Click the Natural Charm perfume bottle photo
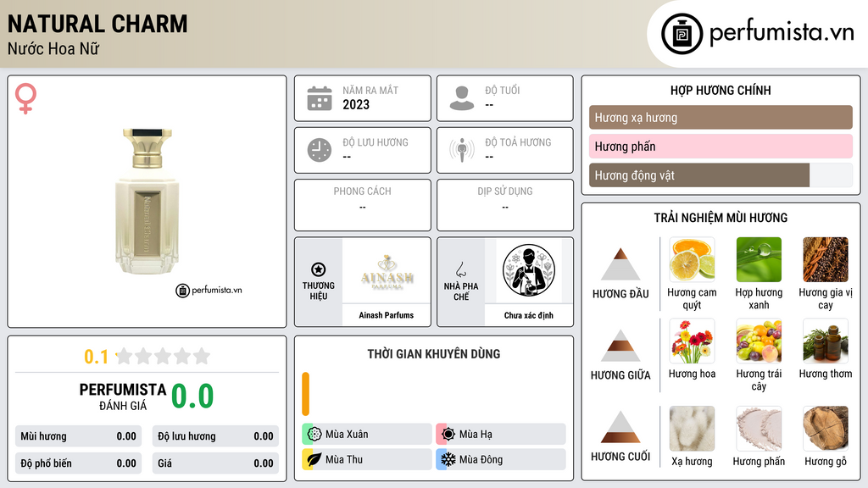 [147, 202]
